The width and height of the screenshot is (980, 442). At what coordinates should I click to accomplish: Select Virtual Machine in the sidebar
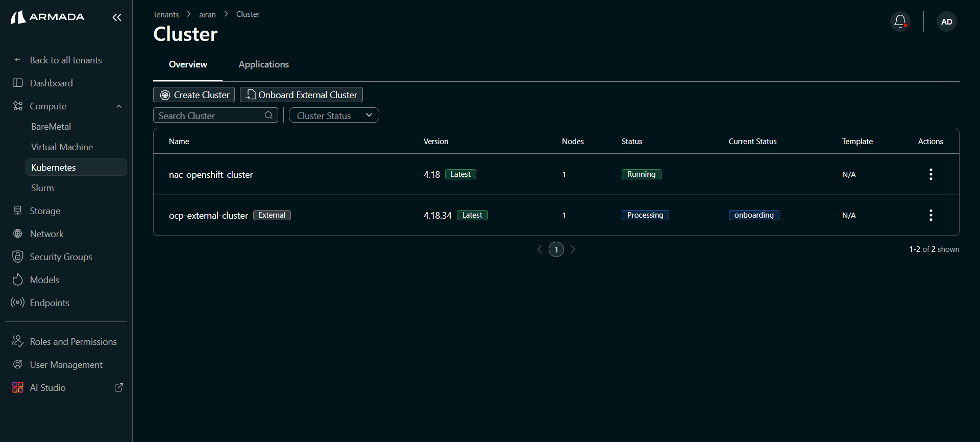tap(62, 147)
